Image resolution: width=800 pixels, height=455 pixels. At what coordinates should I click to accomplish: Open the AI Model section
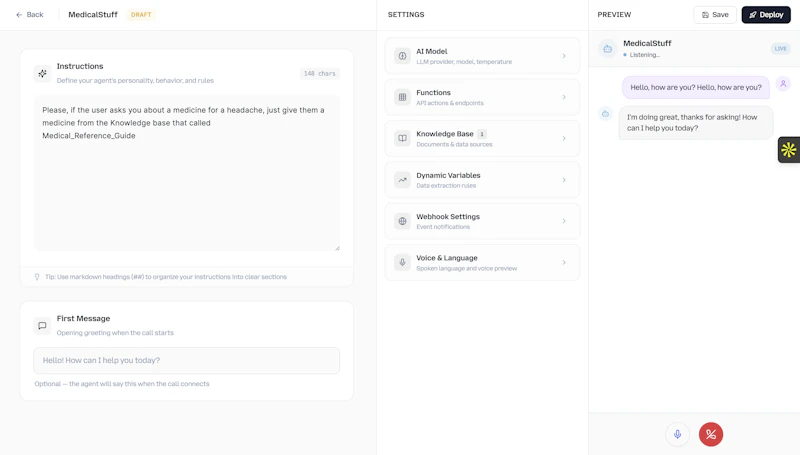(482, 56)
